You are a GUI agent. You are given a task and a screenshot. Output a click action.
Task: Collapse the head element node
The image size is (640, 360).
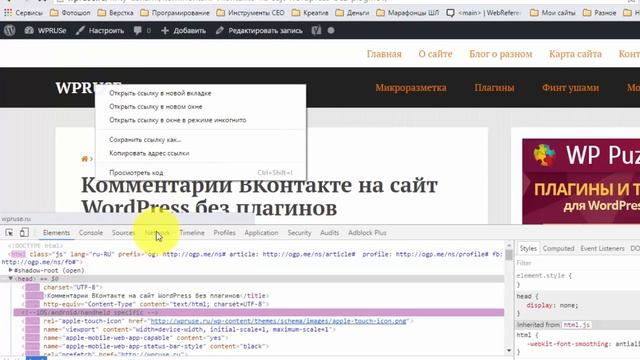[x=11, y=279]
